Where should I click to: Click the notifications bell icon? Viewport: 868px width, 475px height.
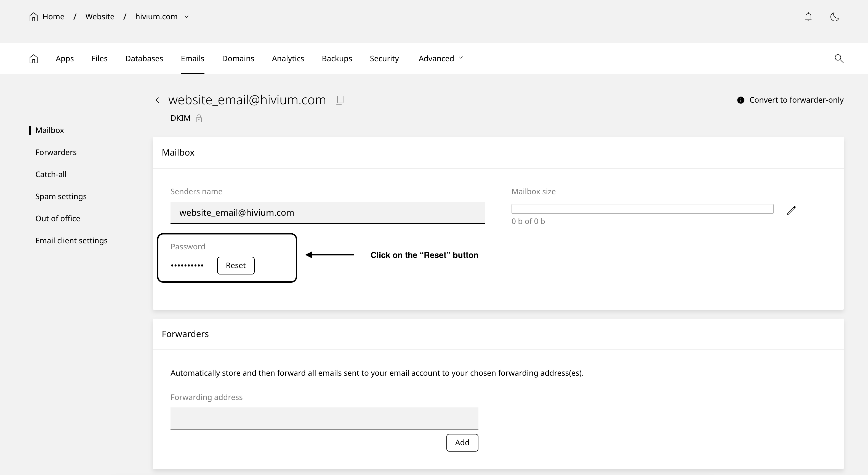808,17
